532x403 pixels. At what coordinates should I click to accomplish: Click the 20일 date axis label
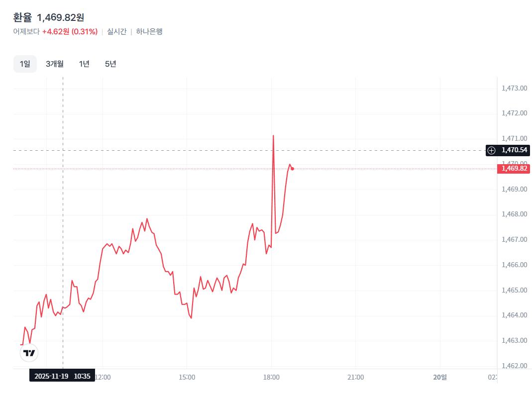[x=440, y=377]
